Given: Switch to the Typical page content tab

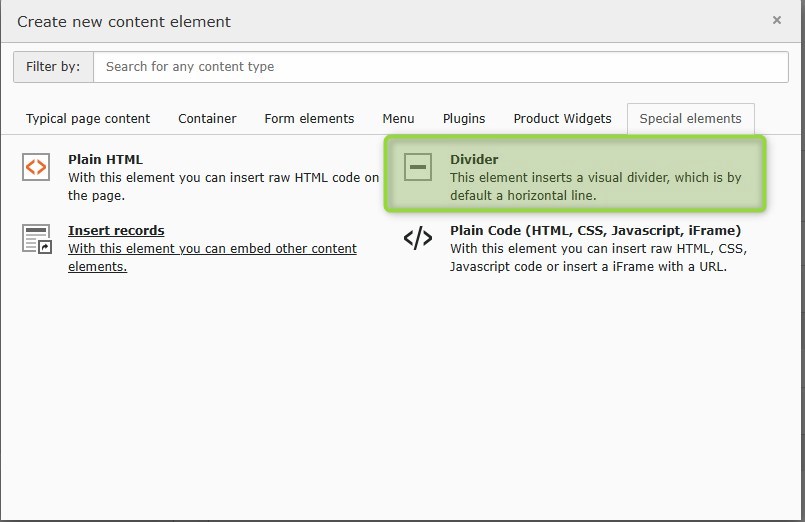Looking at the screenshot, I should pyautogui.click(x=88, y=118).
